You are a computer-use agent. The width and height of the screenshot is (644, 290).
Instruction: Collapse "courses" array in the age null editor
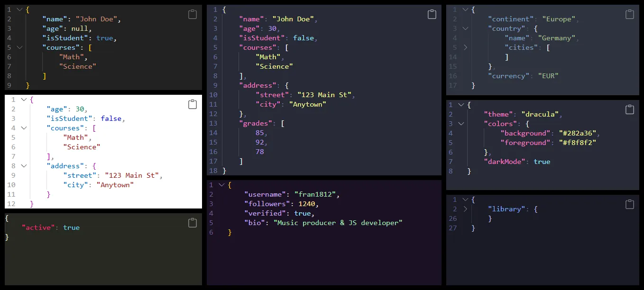[19, 47]
